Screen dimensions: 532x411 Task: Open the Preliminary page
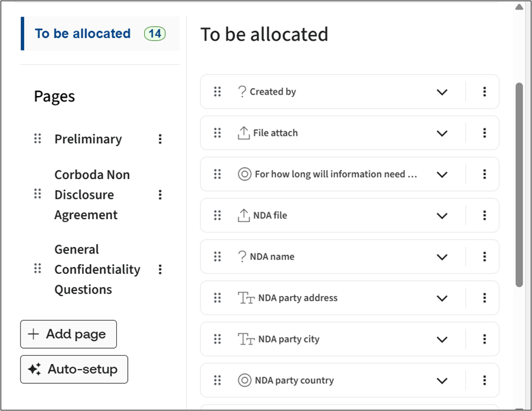tap(88, 139)
